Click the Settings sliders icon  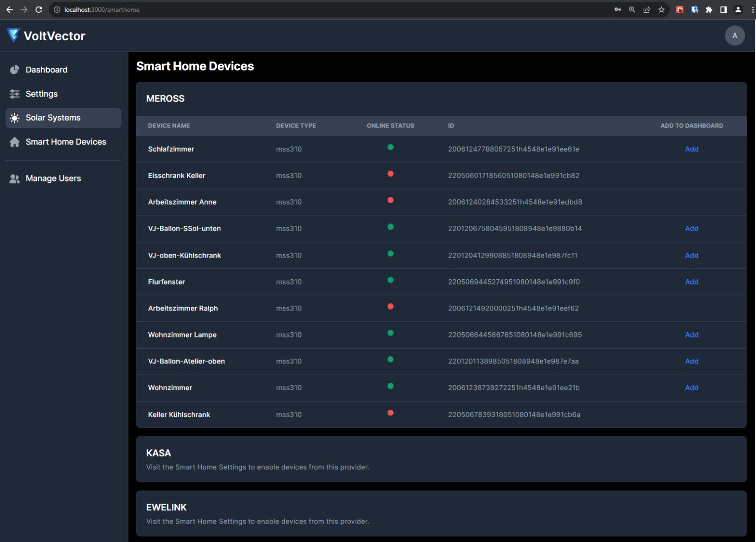click(15, 94)
